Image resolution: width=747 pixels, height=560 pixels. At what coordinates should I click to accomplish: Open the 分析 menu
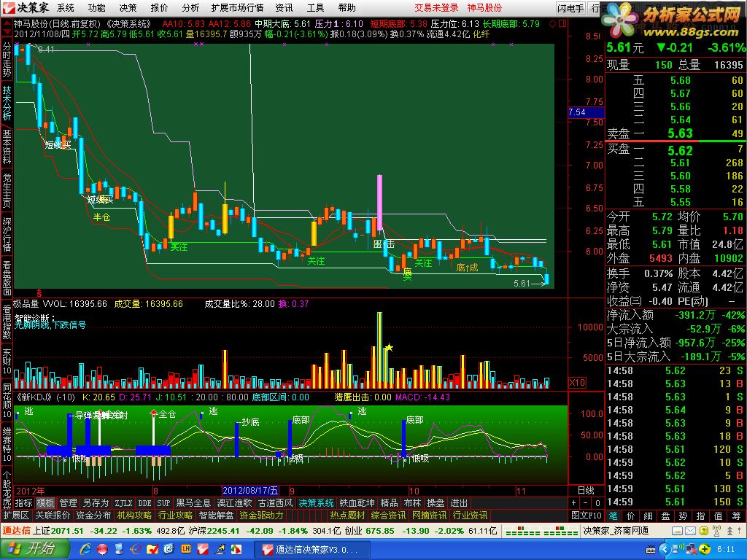190,7
